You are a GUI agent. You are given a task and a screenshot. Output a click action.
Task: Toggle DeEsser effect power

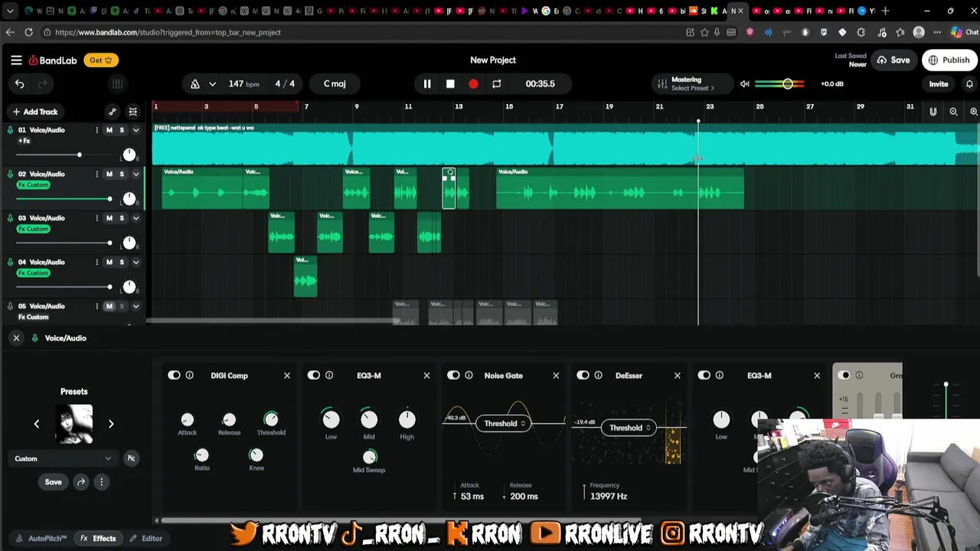tap(583, 375)
